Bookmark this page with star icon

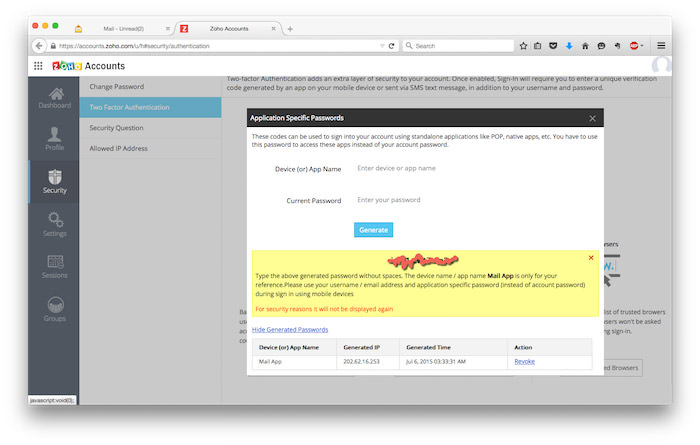tap(523, 46)
